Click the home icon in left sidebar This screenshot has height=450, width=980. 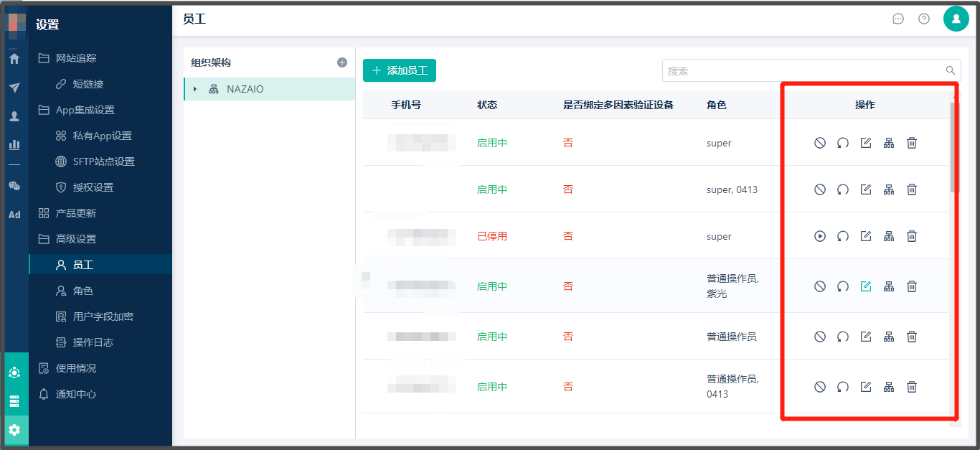point(14,59)
